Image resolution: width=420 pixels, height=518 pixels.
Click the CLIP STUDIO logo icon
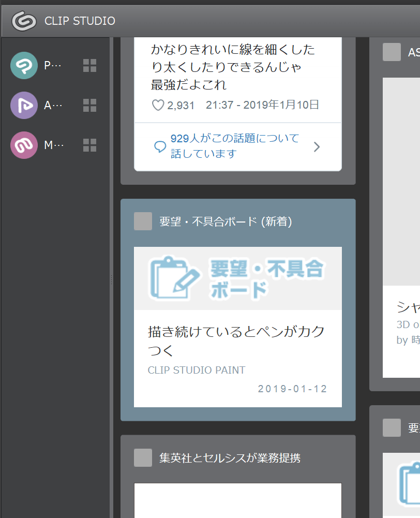point(24,21)
